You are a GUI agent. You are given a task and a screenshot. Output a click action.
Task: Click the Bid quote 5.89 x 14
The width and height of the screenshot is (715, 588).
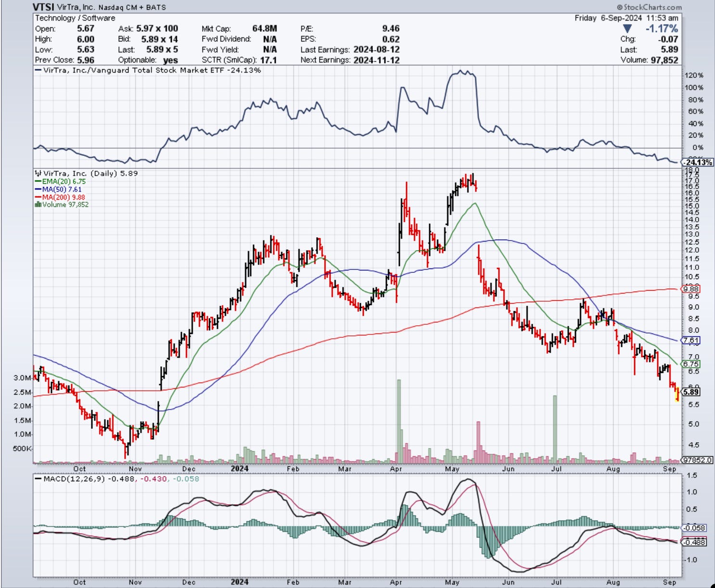159,39
